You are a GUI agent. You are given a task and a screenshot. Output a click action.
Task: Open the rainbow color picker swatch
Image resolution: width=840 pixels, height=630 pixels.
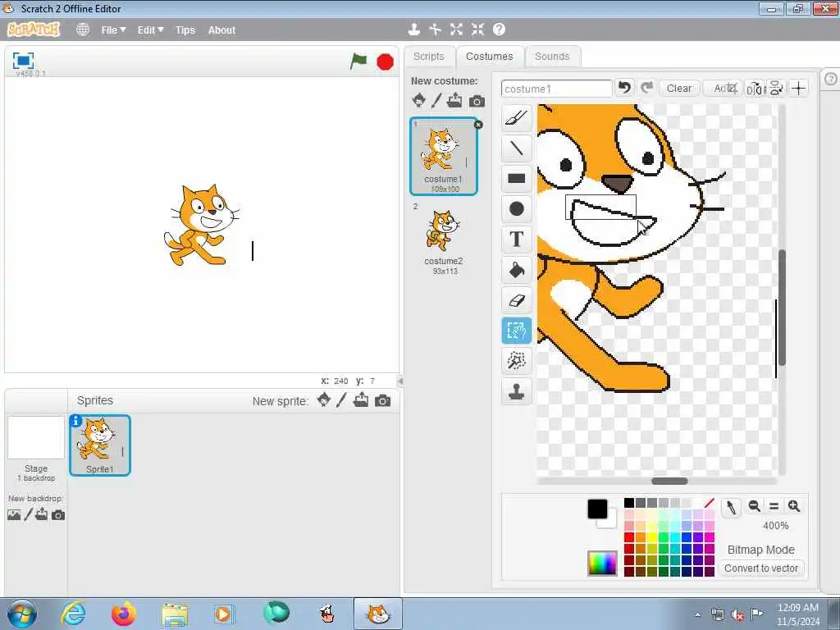click(602, 563)
